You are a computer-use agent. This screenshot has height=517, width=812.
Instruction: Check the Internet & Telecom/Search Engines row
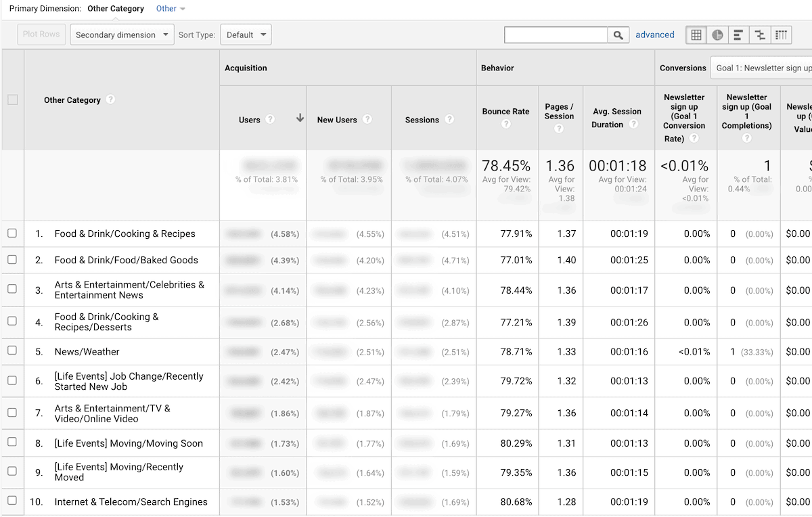point(12,501)
